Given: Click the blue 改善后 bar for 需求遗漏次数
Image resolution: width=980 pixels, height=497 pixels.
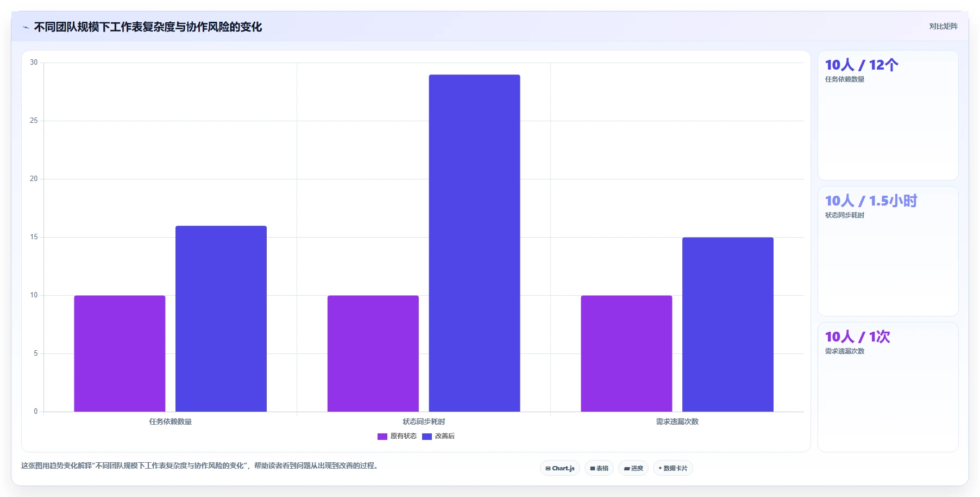Looking at the screenshot, I should click(728, 325).
